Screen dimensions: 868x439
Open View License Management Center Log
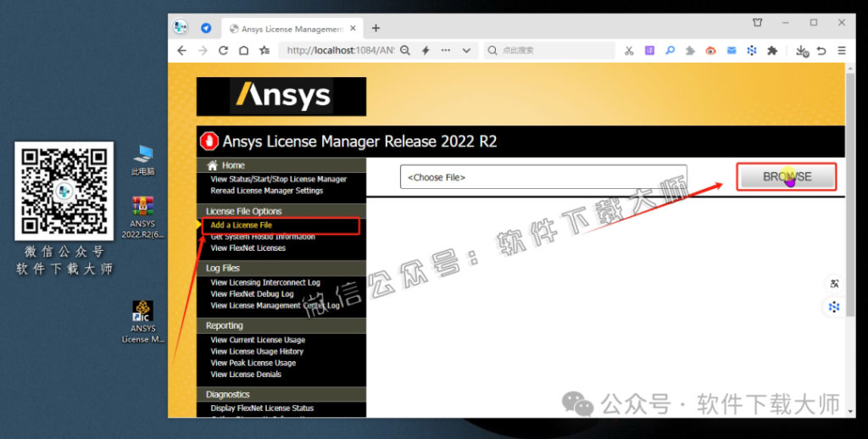pos(275,306)
